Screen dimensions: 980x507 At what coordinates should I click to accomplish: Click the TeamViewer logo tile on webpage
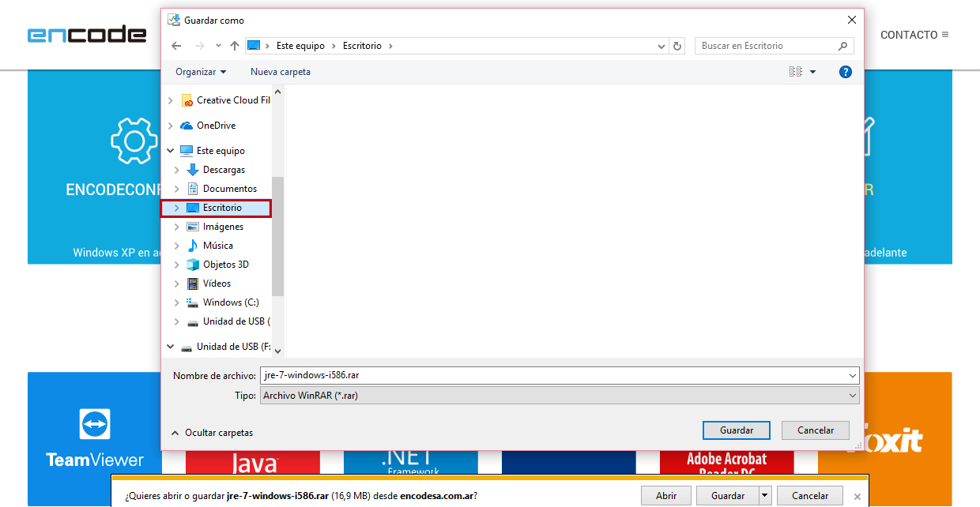point(95,438)
